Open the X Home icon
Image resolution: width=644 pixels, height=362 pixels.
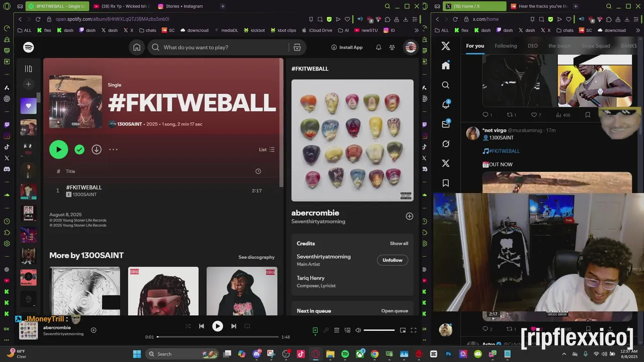pyautogui.click(x=446, y=65)
